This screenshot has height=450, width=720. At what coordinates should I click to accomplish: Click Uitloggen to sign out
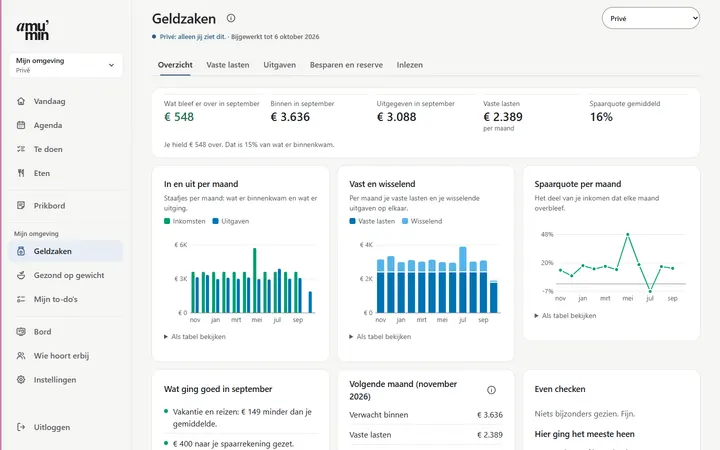coord(66,427)
